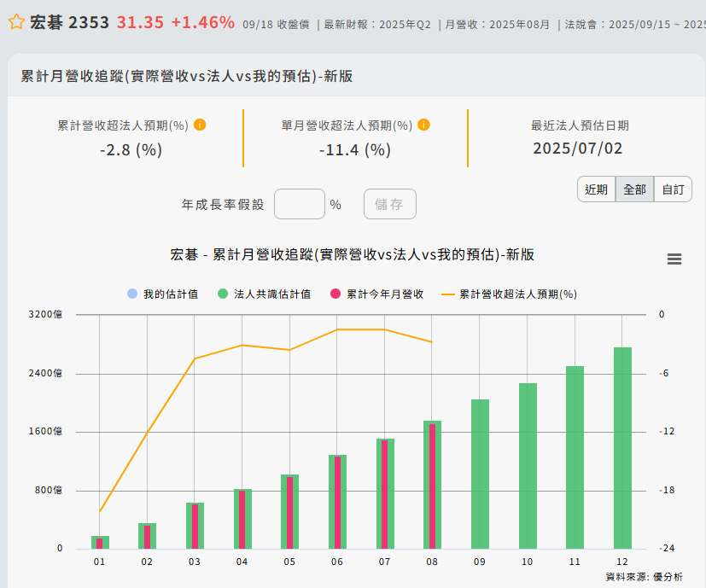Click the value -11.4 (%)

(x=355, y=149)
